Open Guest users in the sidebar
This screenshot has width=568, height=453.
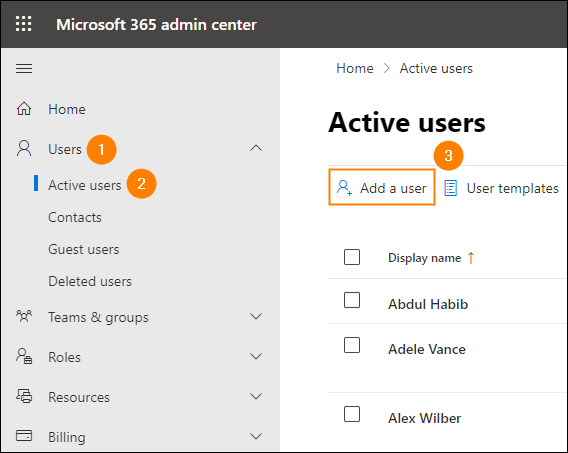[x=84, y=249]
